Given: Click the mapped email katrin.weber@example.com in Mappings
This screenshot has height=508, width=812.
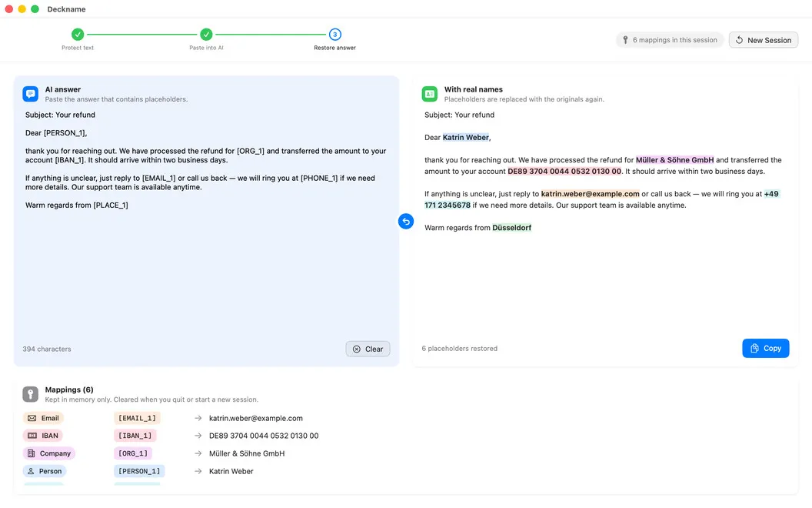Looking at the screenshot, I should click(x=256, y=418).
